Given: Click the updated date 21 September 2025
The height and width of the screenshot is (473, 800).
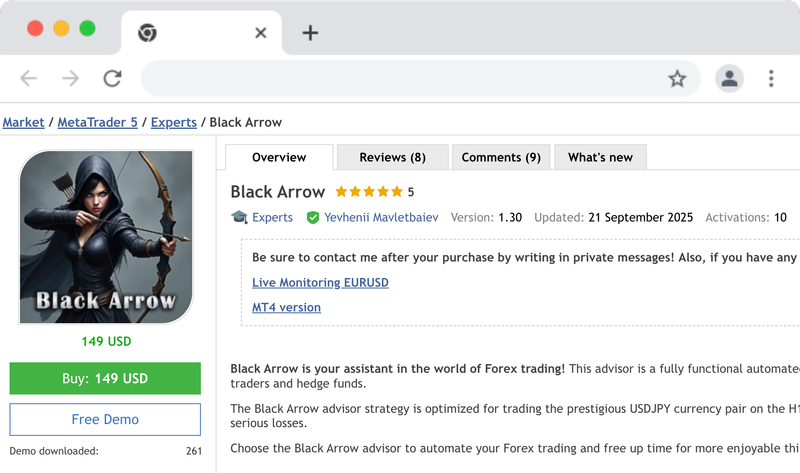Looking at the screenshot, I should point(641,217).
